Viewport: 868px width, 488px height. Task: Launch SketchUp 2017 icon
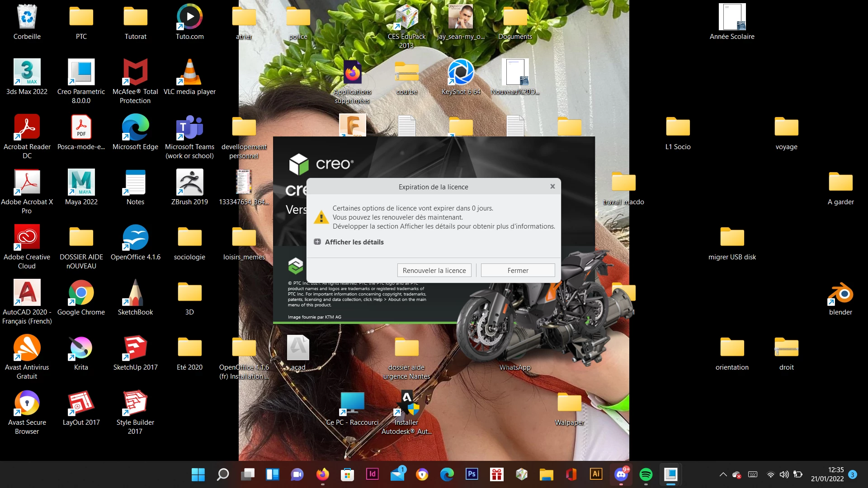point(136,348)
